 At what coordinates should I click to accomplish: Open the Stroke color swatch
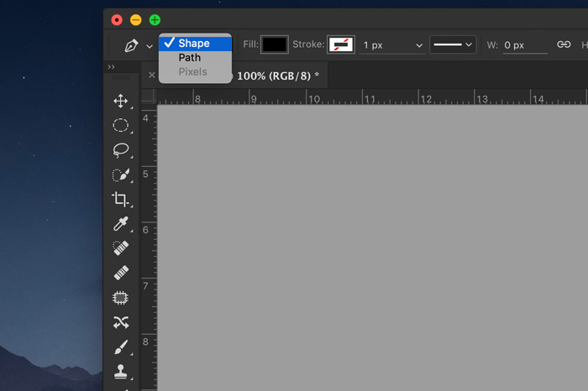[340, 44]
